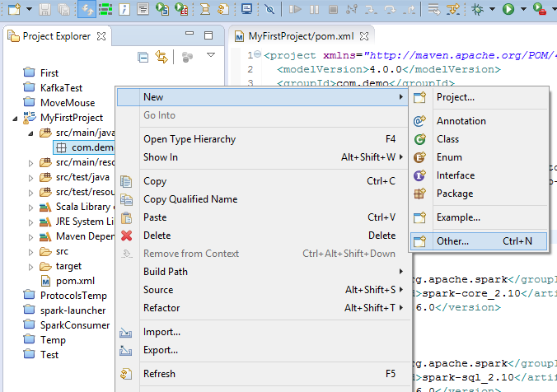Open Project Explorer View Menu arrow
Viewport: 557px width, 392px height.
211,55
